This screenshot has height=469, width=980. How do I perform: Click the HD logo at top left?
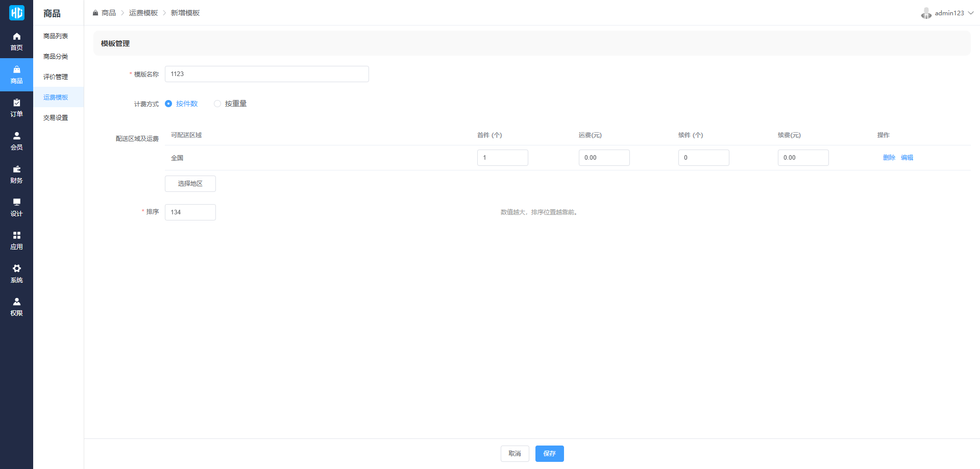16,13
